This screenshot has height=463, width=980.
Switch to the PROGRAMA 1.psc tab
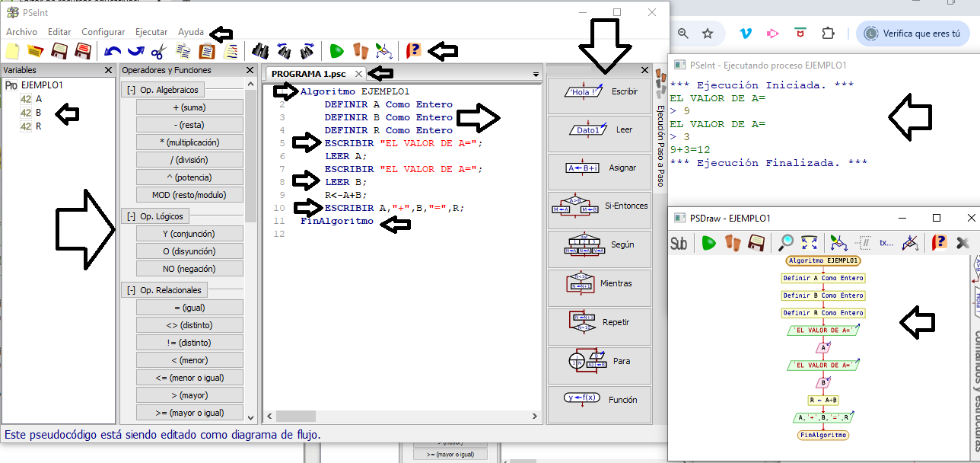point(309,74)
